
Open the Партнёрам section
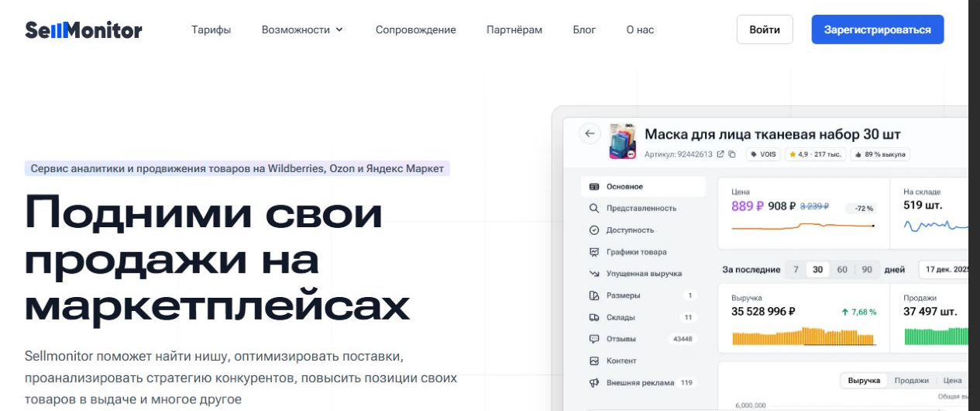pyautogui.click(x=514, y=30)
